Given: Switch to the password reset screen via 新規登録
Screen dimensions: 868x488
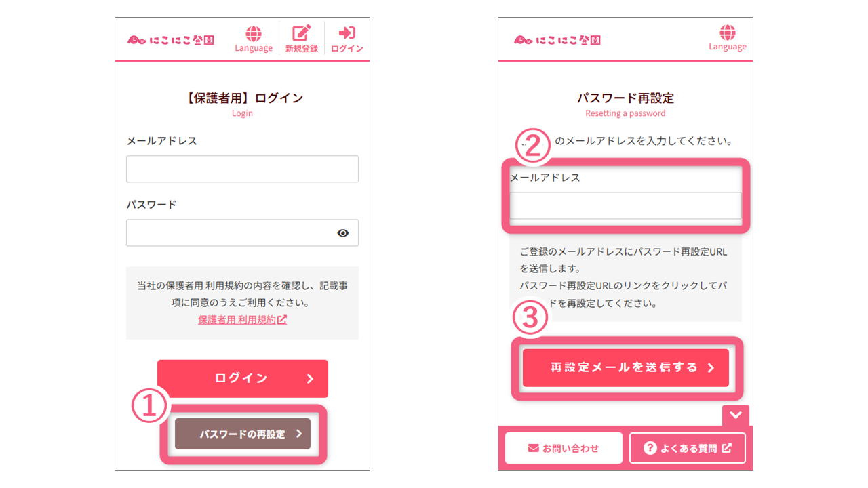Looking at the screenshot, I should 302,37.
